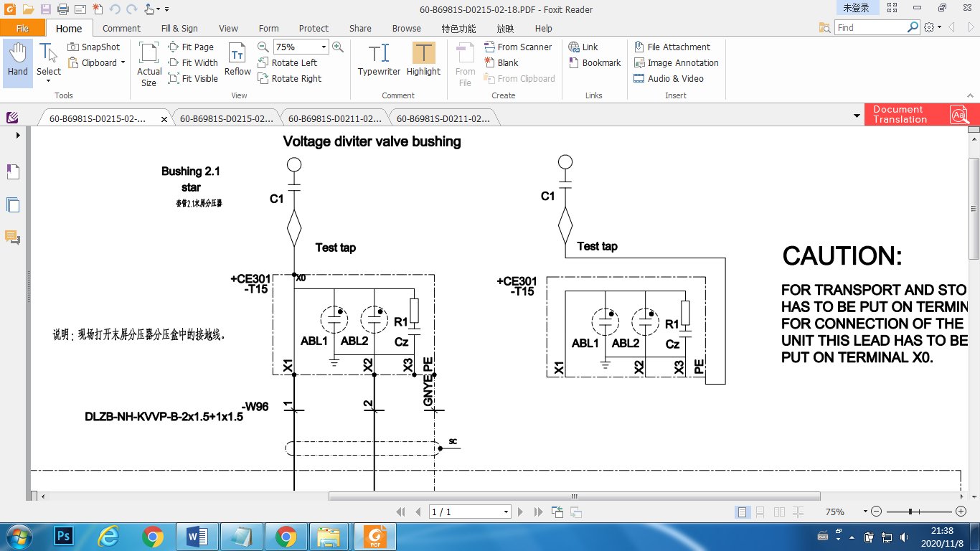Click the 未登录 login button
This screenshot has height=551, width=980.
point(856,8)
